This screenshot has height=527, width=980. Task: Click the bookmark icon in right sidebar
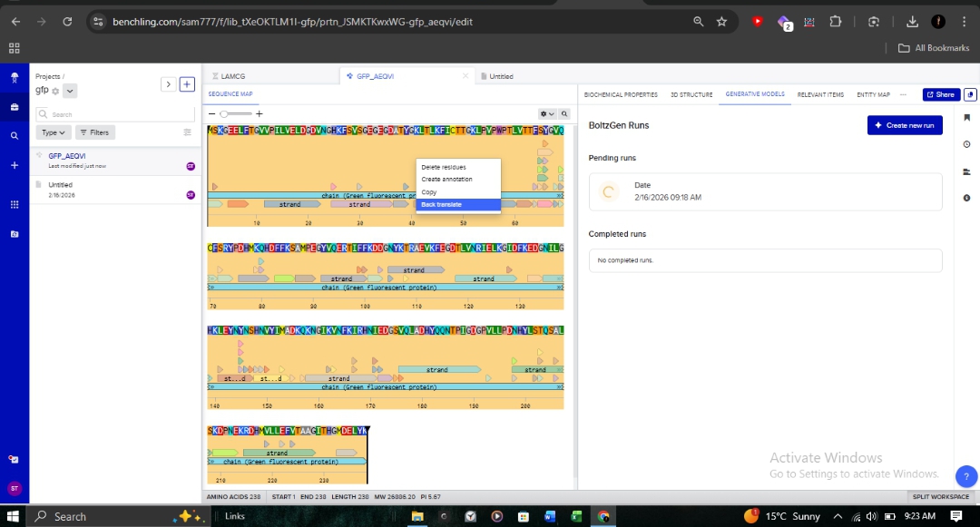pos(966,118)
